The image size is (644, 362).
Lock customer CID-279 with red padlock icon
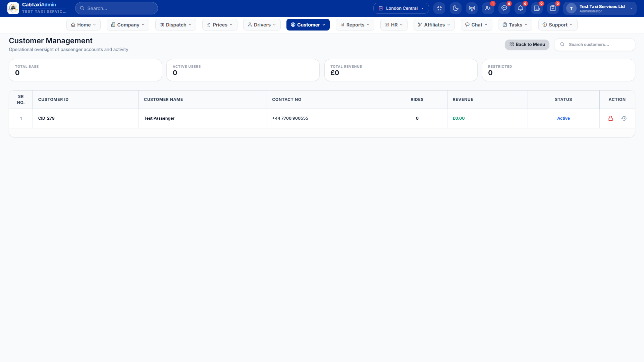pyautogui.click(x=610, y=118)
